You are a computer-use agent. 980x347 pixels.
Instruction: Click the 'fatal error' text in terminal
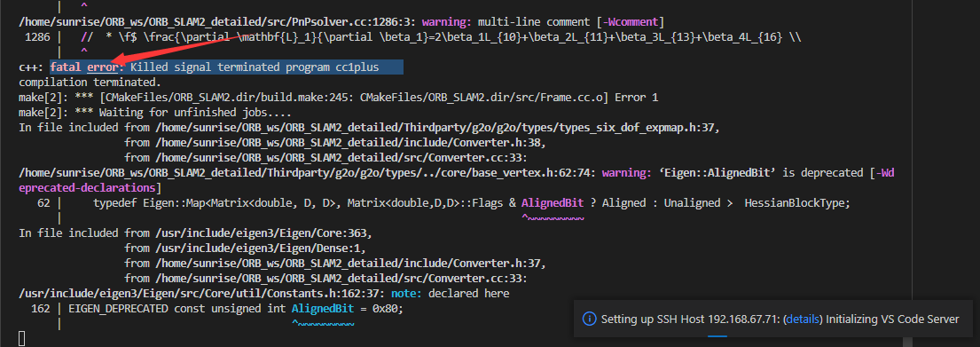tap(83, 67)
